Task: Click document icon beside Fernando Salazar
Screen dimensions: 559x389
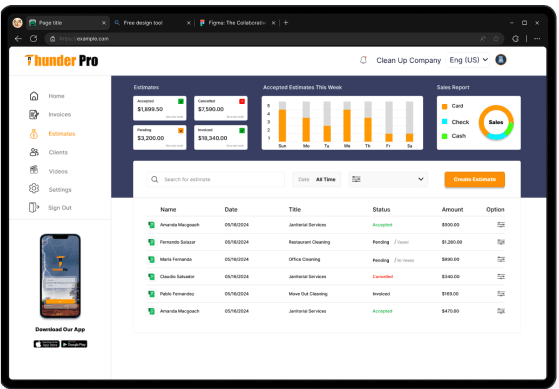Action: [x=152, y=242]
